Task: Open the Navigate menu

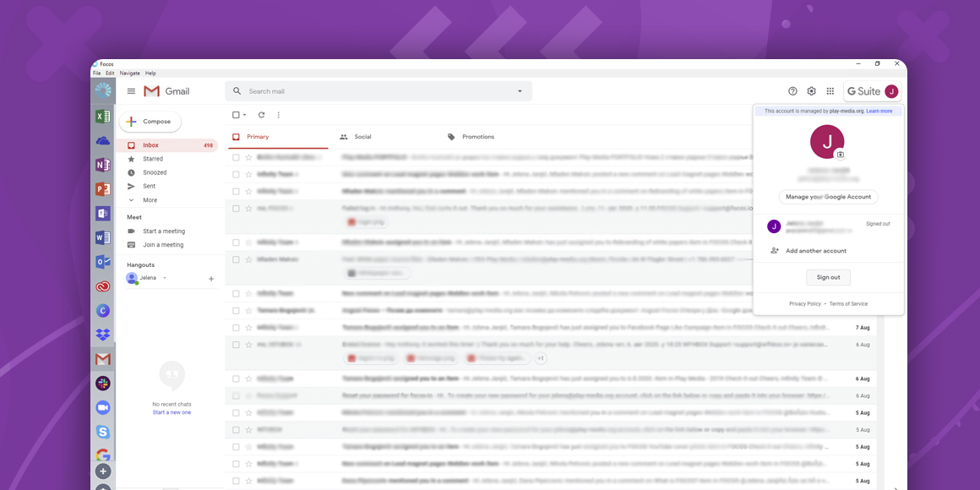Action: click(130, 73)
